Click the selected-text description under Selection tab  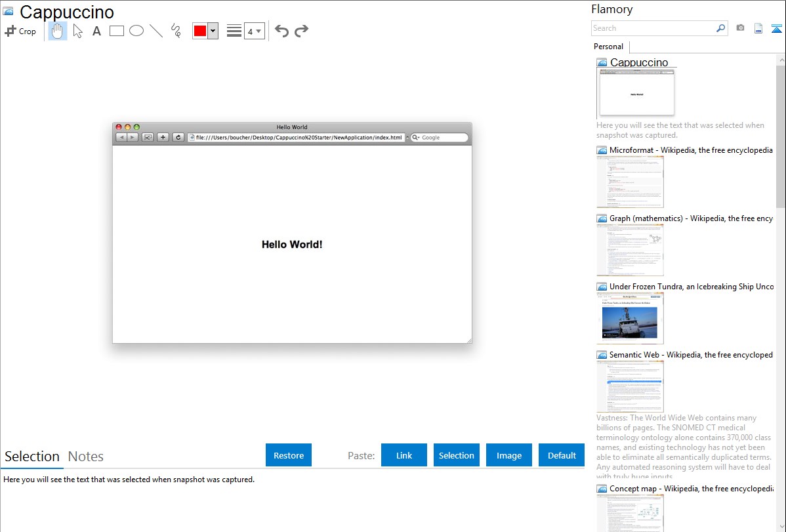(129, 480)
